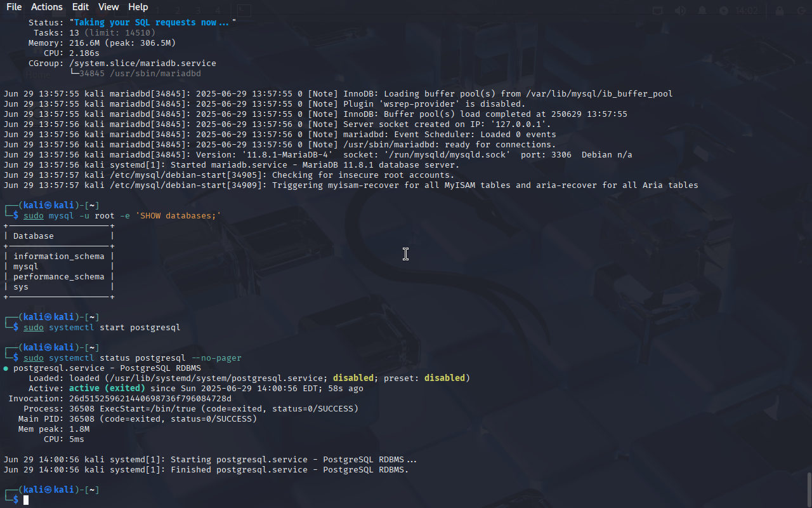
Task: Click the /system.slice/mariadb.service CGroup path
Action: coord(143,63)
